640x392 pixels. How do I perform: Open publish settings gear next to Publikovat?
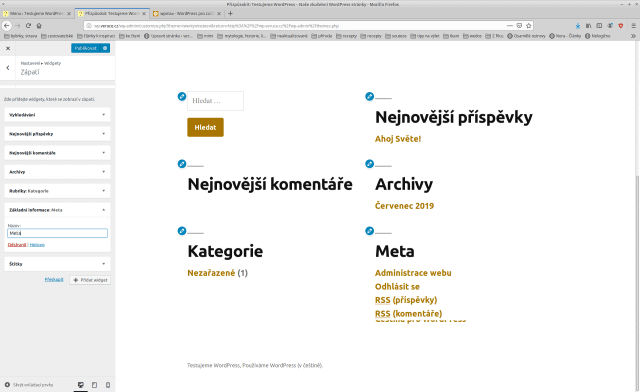click(x=105, y=48)
